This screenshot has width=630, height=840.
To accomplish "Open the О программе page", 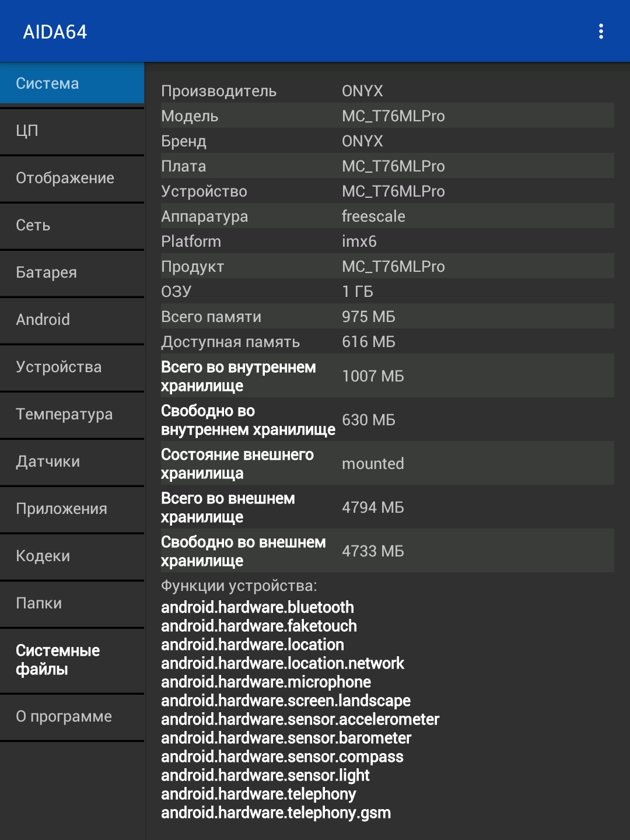I will [72, 716].
